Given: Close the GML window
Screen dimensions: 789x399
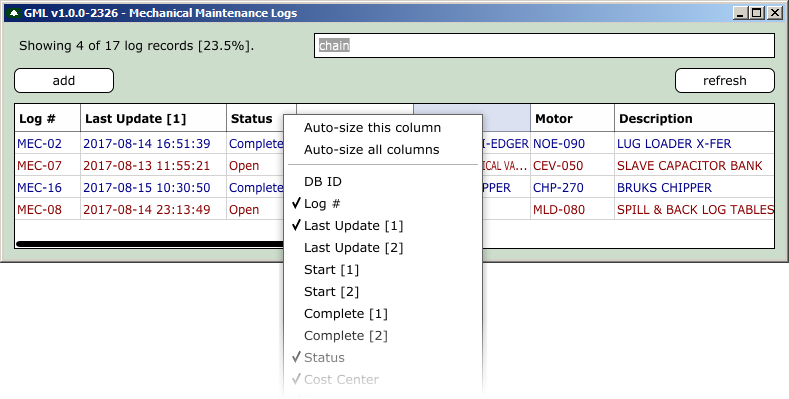Looking at the screenshot, I should [774, 13].
